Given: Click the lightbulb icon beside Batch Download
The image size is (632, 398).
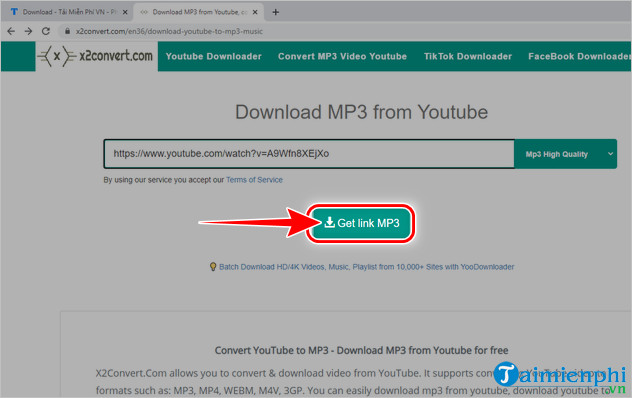Looking at the screenshot, I should pos(213,267).
